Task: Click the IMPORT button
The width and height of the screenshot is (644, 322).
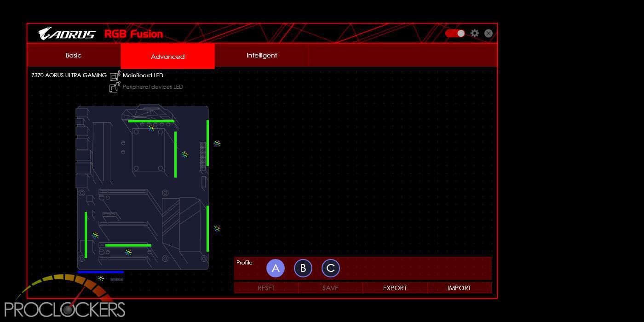Action: coord(459,288)
